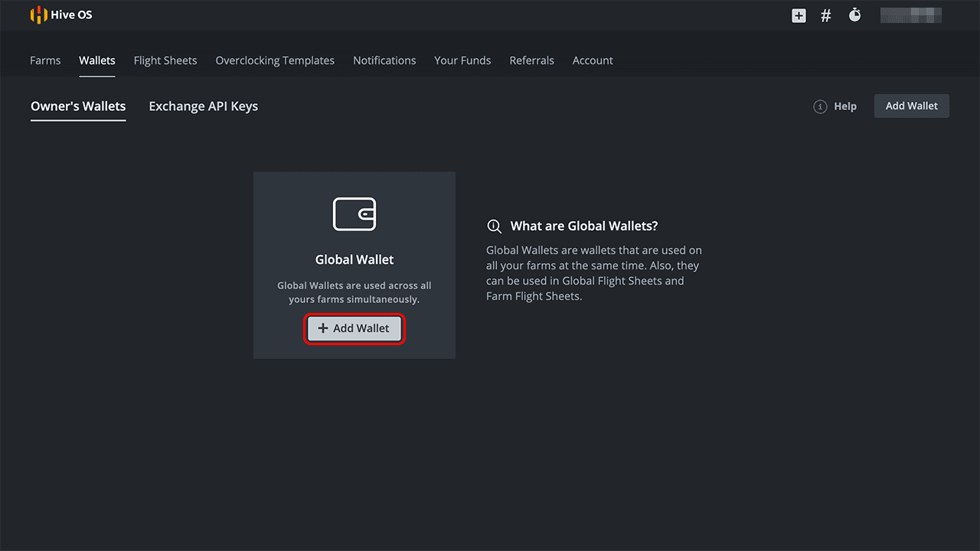Open the hashtag icon in header
This screenshot has width=980, height=551.
(x=826, y=15)
